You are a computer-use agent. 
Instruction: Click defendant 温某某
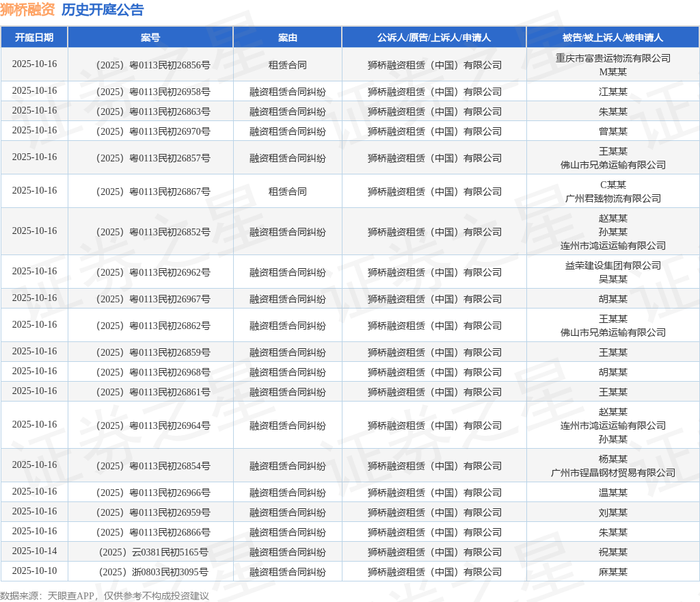(x=613, y=493)
